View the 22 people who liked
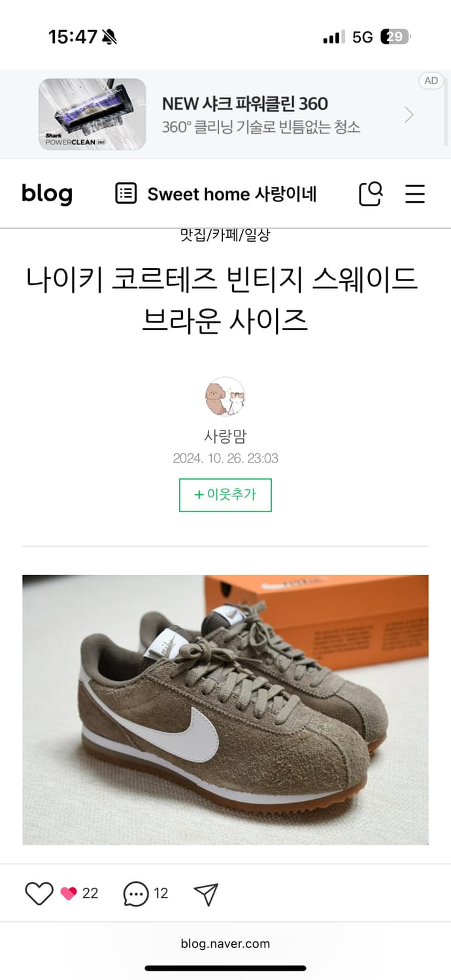 click(80, 893)
